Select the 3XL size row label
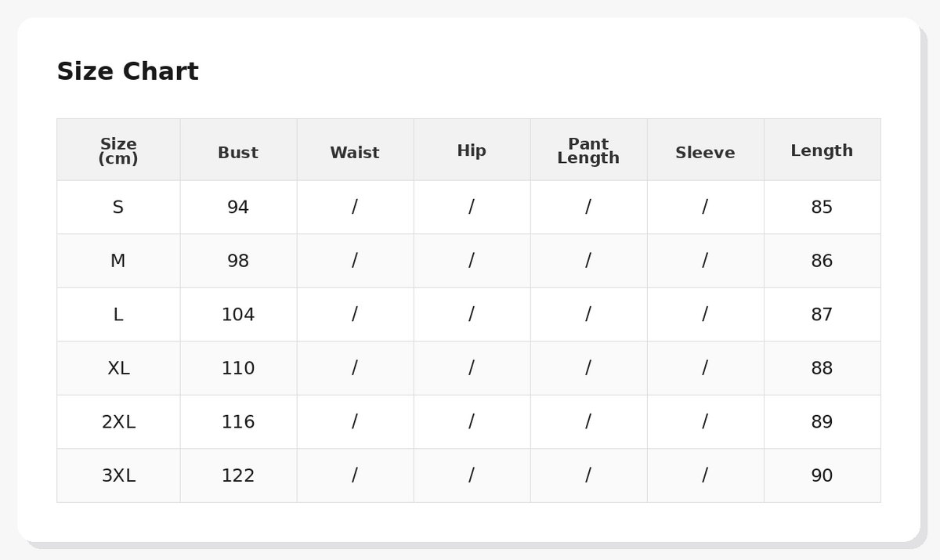The image size is (940, 560). point(118,476)
